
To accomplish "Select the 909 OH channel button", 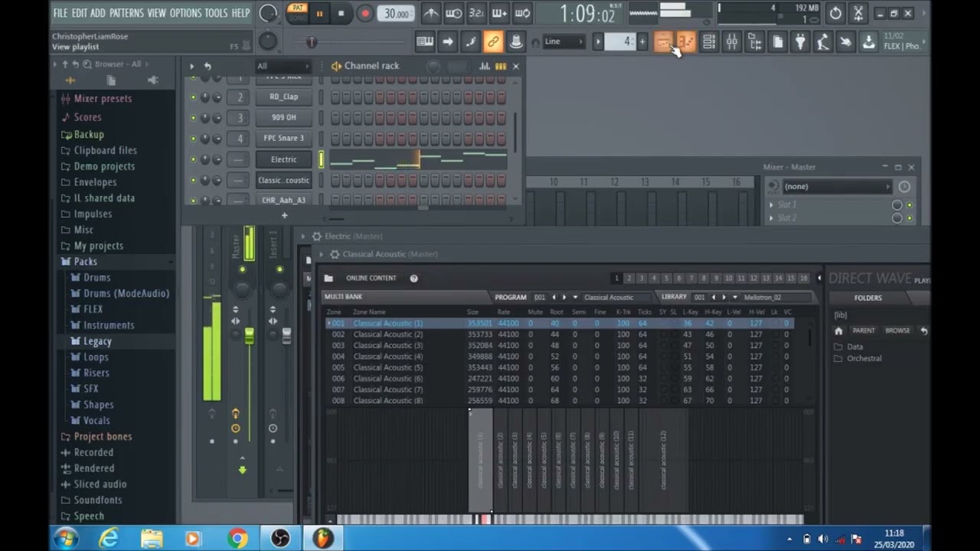I will pyautogui.click(x=283, y=117).
